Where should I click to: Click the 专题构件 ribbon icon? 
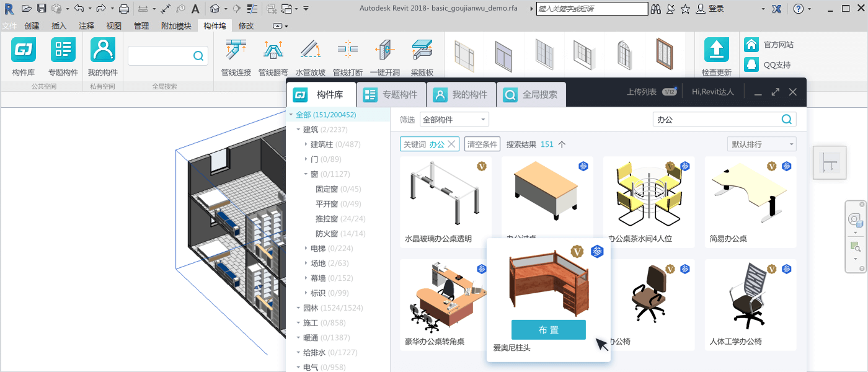(63, 50)
